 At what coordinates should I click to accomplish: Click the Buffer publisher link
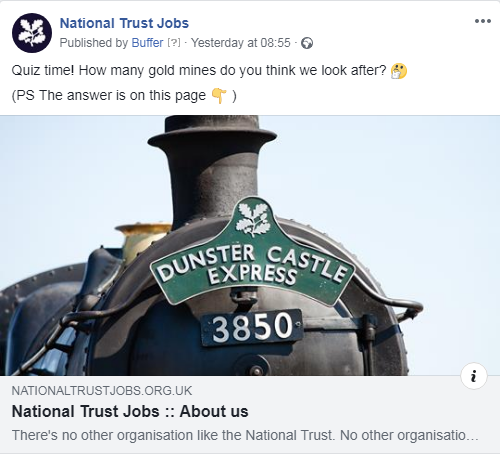147,43
